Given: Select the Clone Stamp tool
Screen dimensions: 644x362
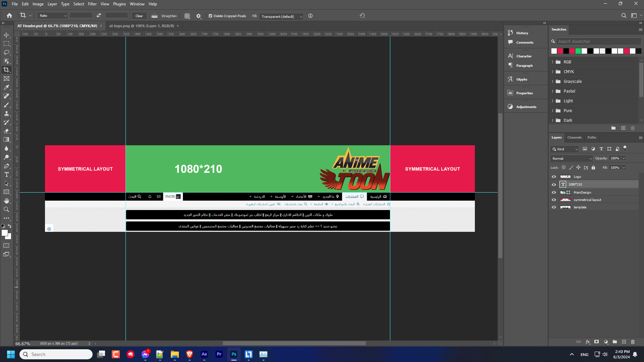Looking at the screenshot, I should (6, 113).
